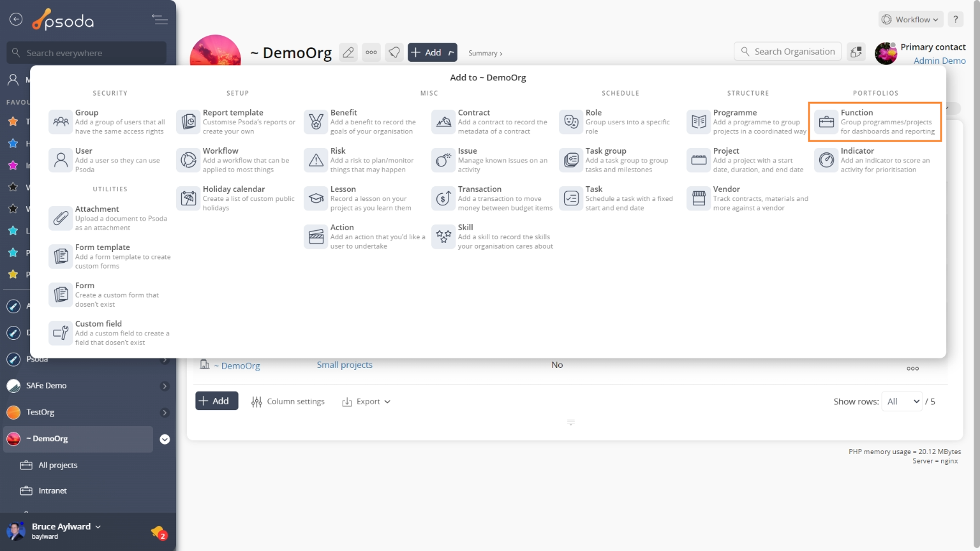
Task: Select the Skill stars icon
Action: [444, 237]
